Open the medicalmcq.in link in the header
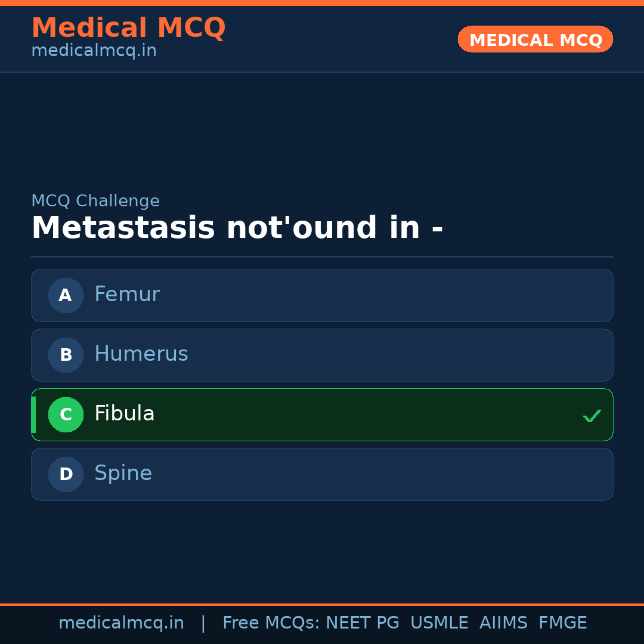The width and height of the screenshot is (644, 644). coord(94,51)
